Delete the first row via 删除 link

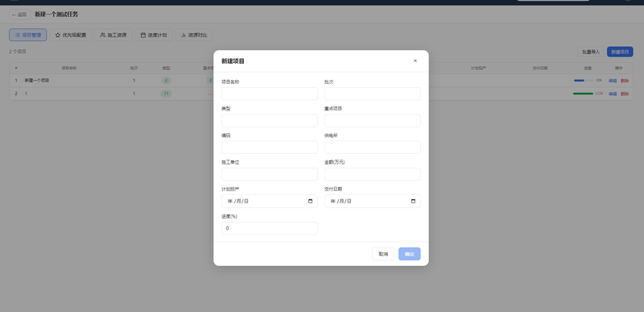(x=625, y=81)
